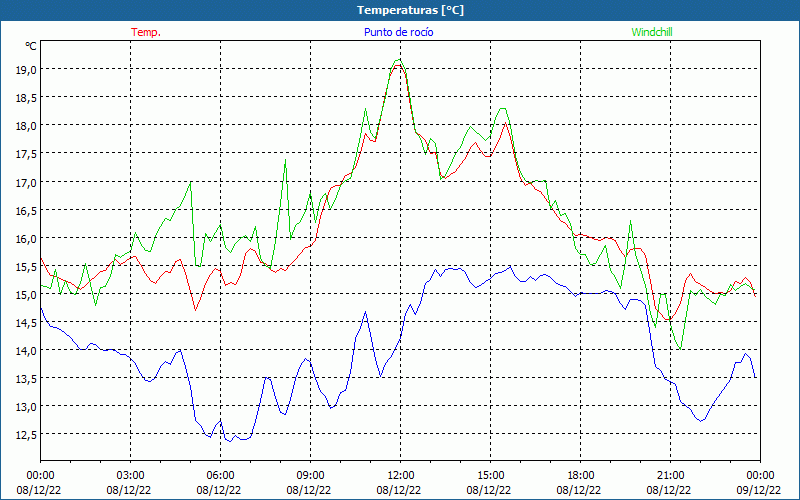The height and width of the screenshot is (500, 800).
Task: Click the '21:00' time axis label
Action: [670, 476]
